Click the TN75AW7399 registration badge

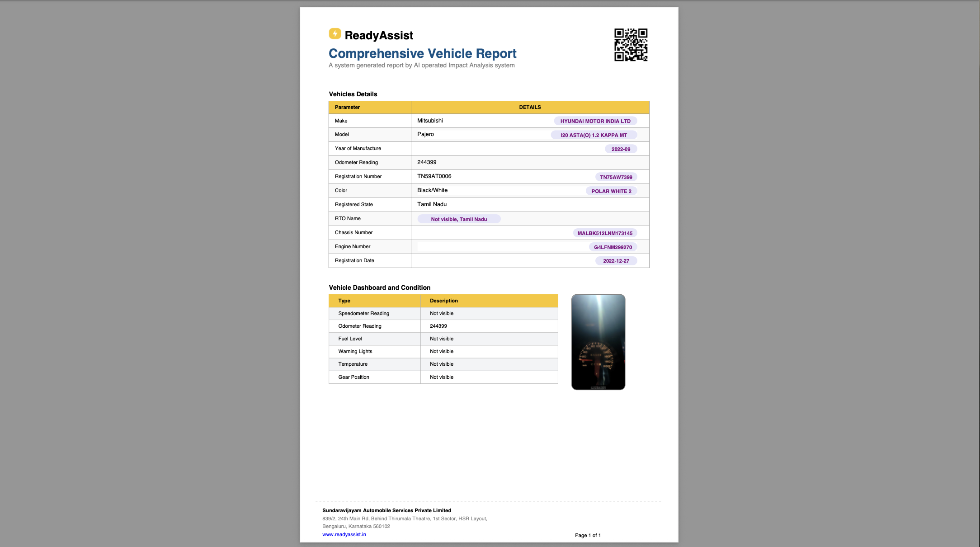(616, 177)
